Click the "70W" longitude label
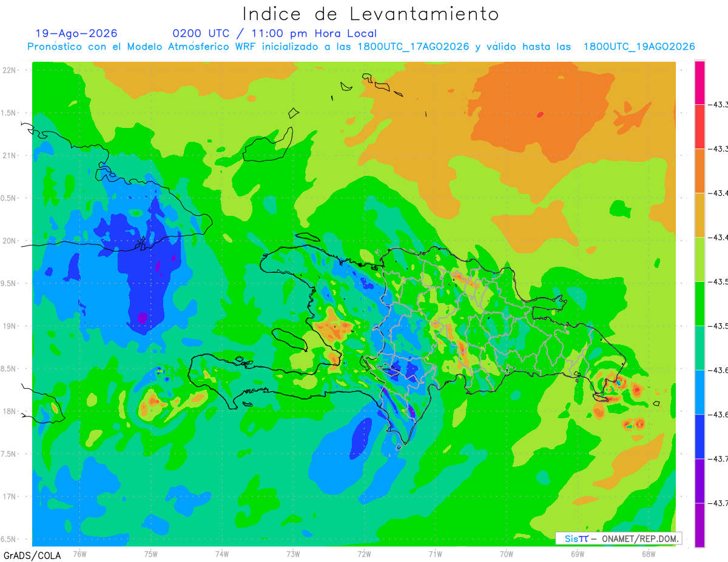Screen dimensions: 728x562 [506, 554]
